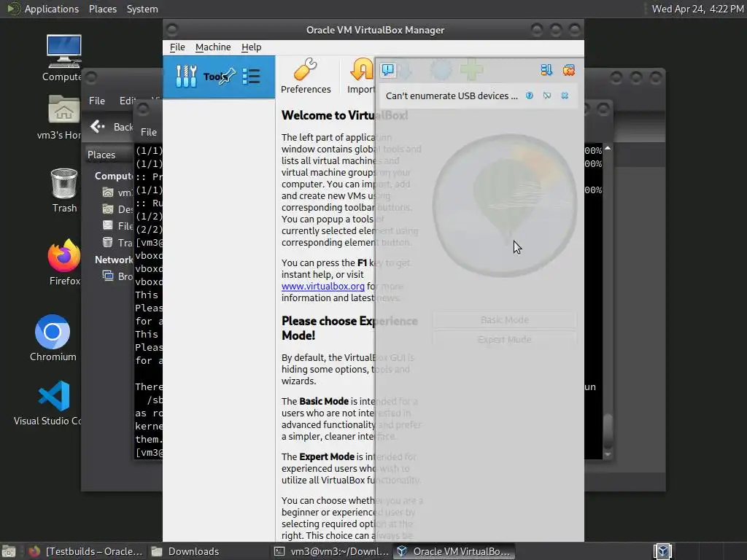Click the Places header in file manager sidebar
Viewport: 747px width, 560px height.
(101, 155)
